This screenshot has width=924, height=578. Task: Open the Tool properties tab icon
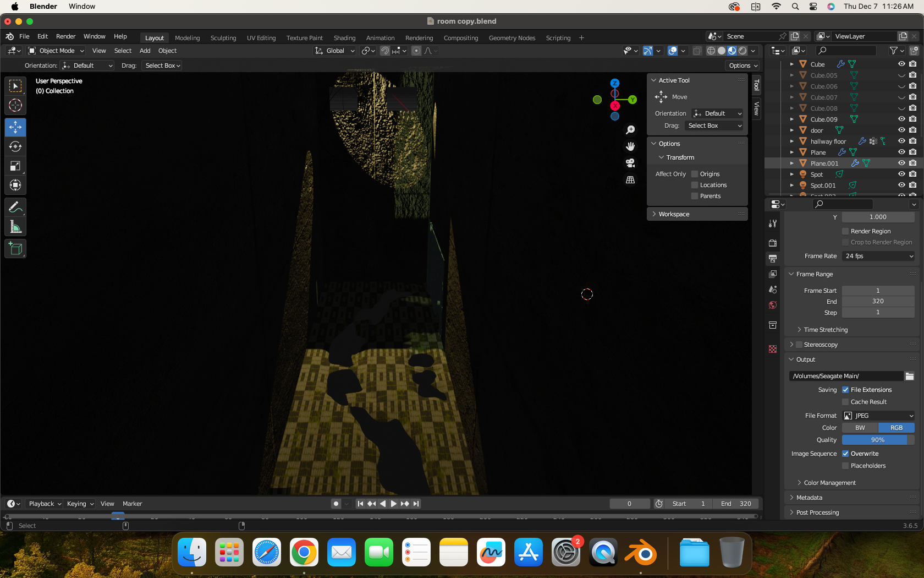click(x=773, y=223)
